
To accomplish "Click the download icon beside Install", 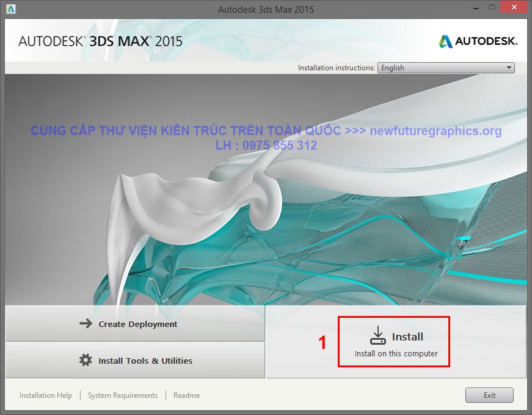I will (x=377, y=335).
